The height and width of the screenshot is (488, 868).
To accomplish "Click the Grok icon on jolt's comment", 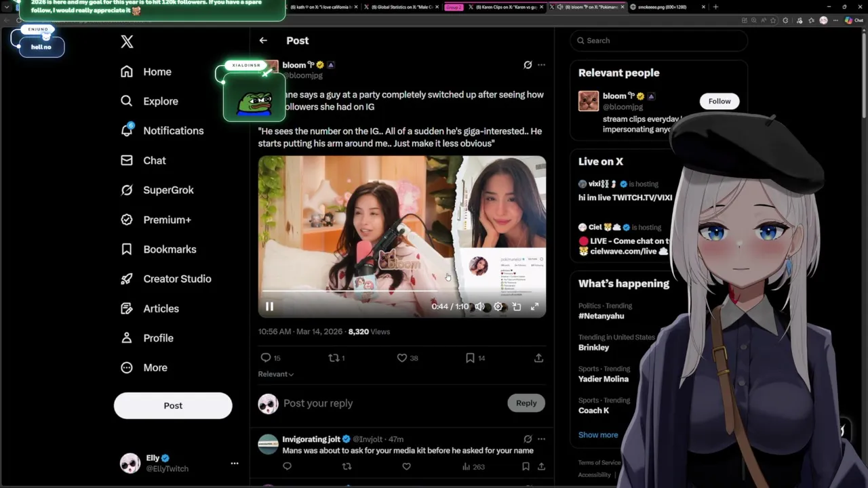I will point(528,439).
